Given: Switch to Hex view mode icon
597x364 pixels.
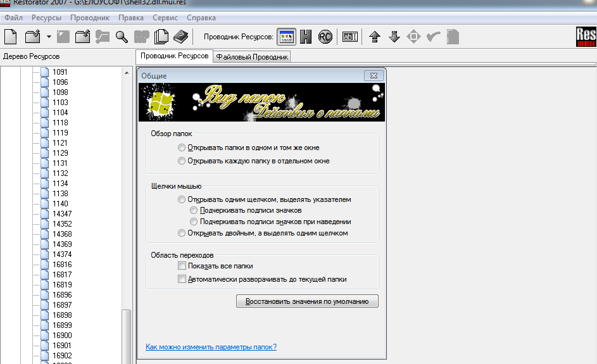Looking at the screenshot, I should click(306, 37).
